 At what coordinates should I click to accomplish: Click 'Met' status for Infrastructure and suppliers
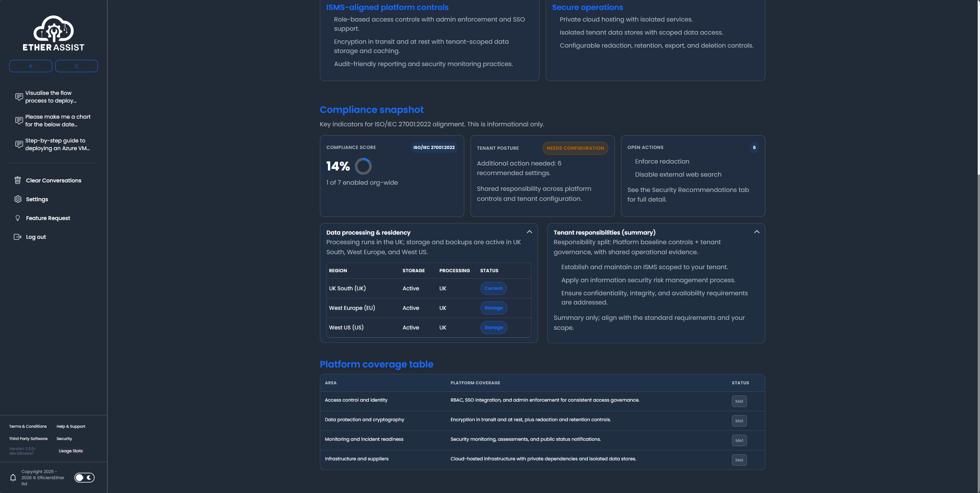(739, 460)
